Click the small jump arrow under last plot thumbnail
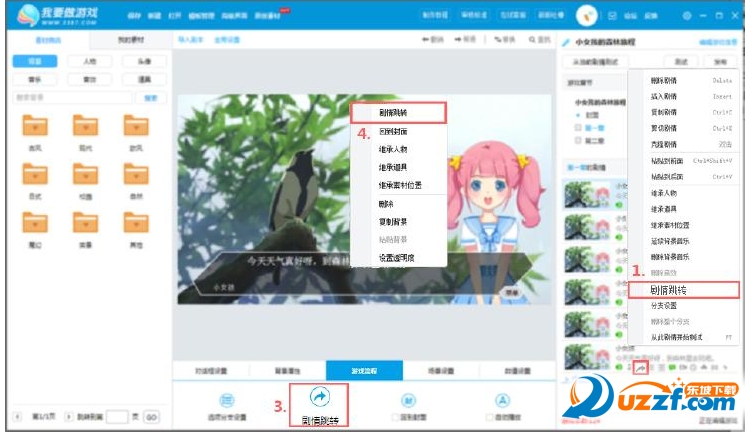Viewport: 746px width, 435px height. 640,368
